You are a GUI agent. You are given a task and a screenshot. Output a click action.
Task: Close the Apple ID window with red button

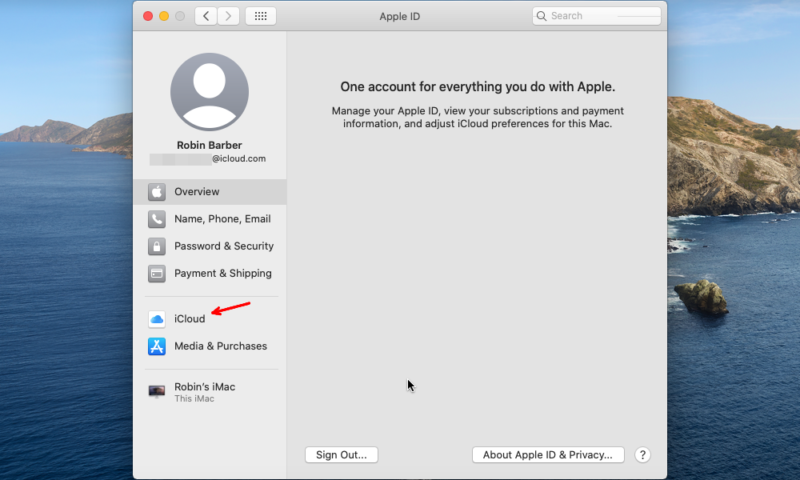pyautogui.click(x=148, y=16)
